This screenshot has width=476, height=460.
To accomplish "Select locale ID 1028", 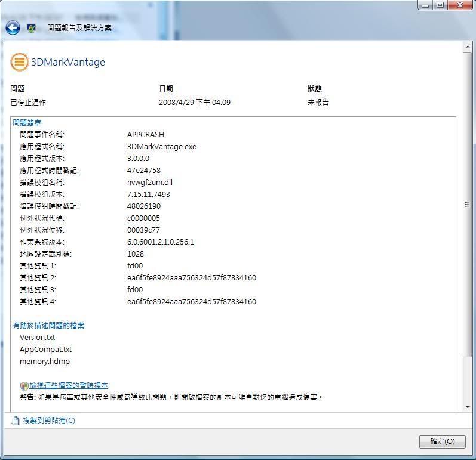I will pyautogui.click(x=136, y=254).
